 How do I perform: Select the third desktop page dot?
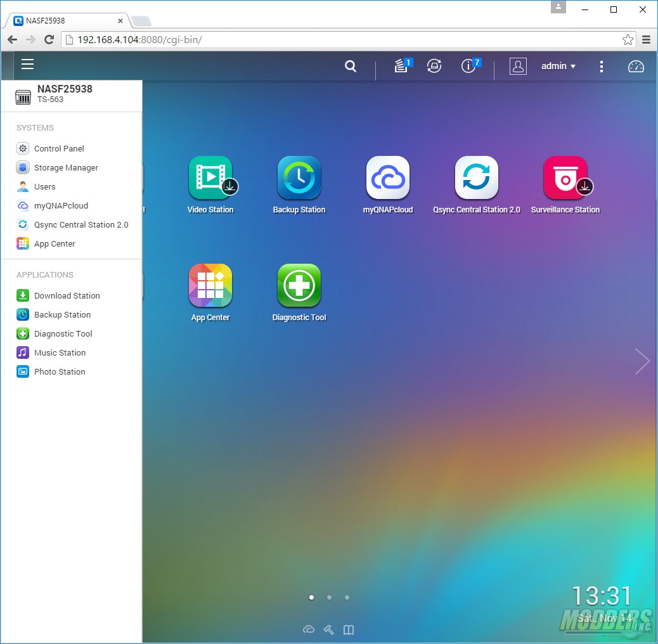pyautogui.click(x=347, y=598)
